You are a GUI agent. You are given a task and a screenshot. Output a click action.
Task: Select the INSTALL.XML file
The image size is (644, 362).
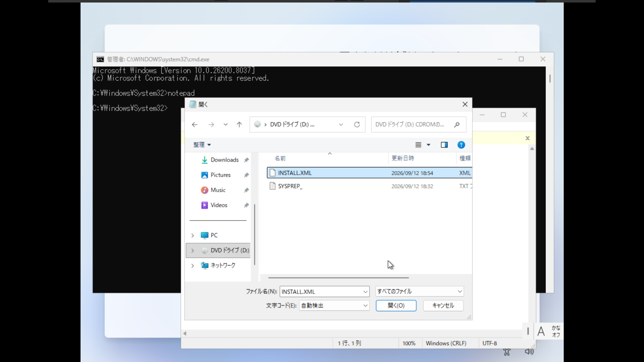click(x=369, y=173)
